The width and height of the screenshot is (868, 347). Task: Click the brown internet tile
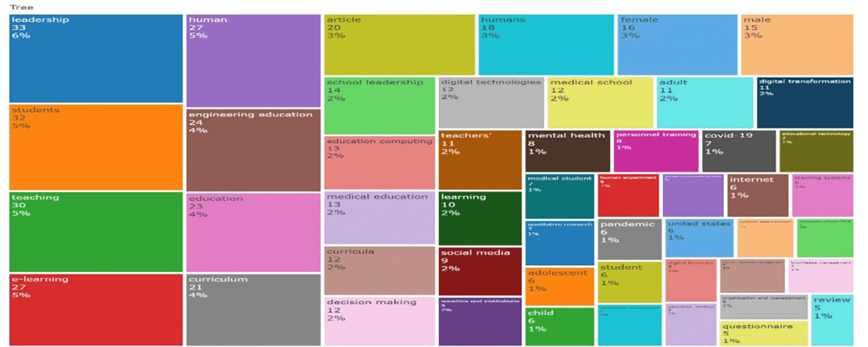pos(758,196)
